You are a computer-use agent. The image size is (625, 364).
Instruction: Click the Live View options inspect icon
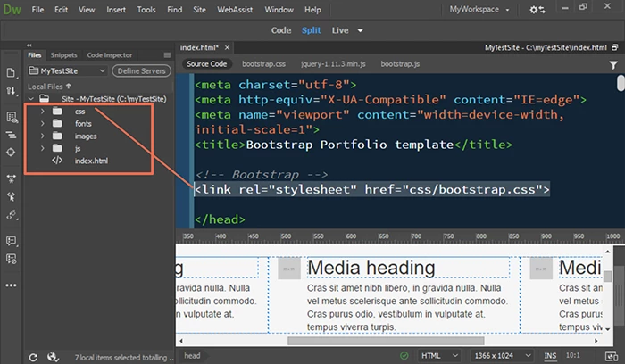pyautogui.click(x=11, y=117)
